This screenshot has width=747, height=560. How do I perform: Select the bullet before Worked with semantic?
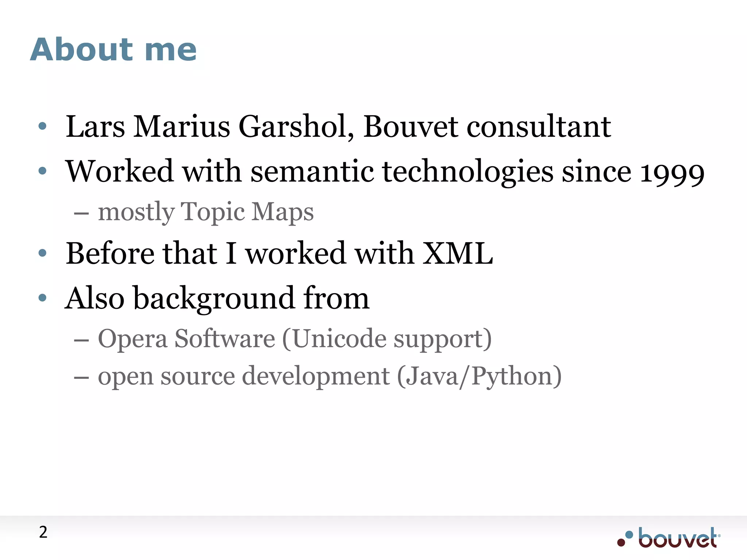click(43, 171)
